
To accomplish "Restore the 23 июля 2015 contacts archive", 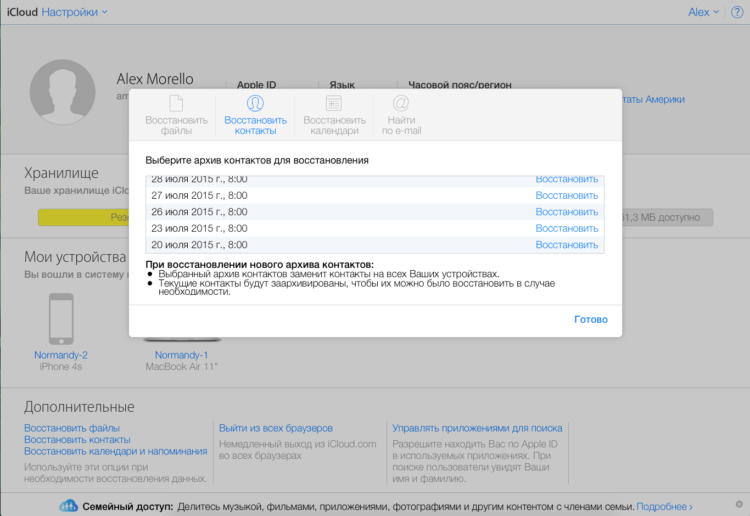I will [x=566, y=228].
